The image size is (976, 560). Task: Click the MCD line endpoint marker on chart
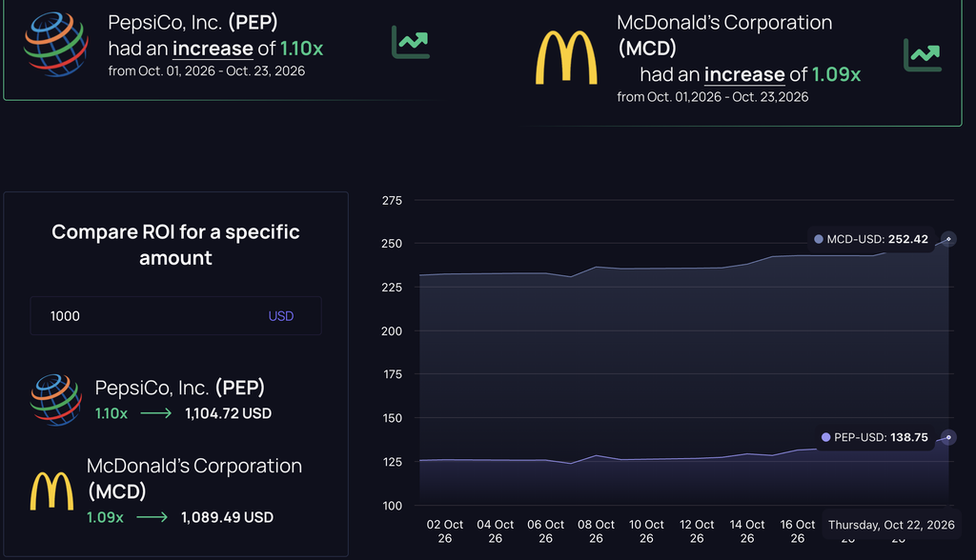[948, 239]
